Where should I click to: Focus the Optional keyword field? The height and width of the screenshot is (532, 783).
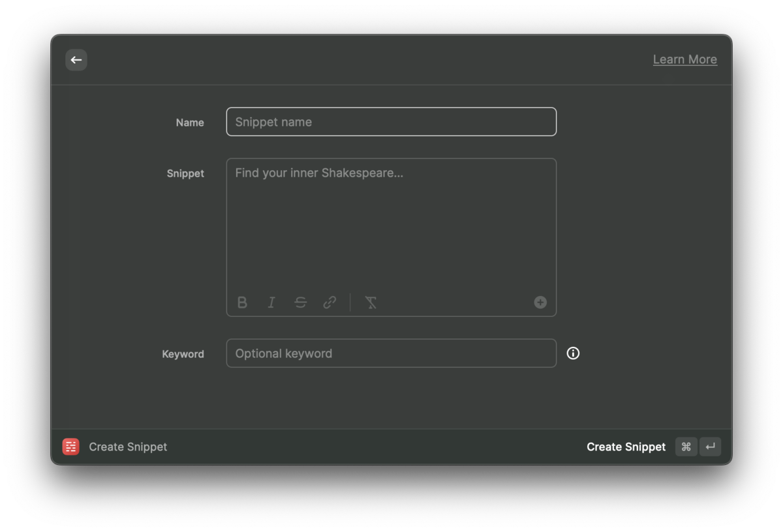pyautogui.click(x=391, y=353)
